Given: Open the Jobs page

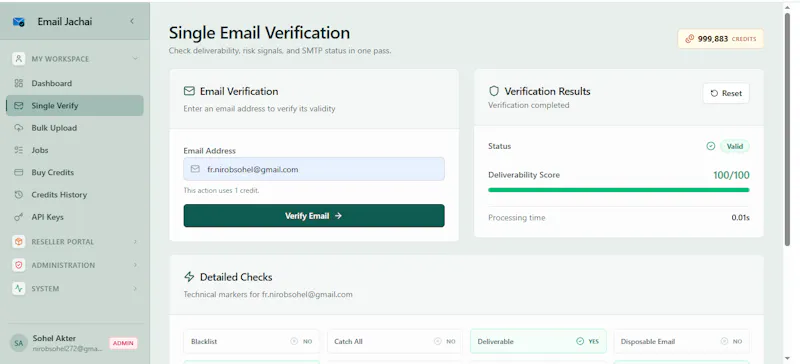Looking at the screenshot, I should tap(75, 150).
